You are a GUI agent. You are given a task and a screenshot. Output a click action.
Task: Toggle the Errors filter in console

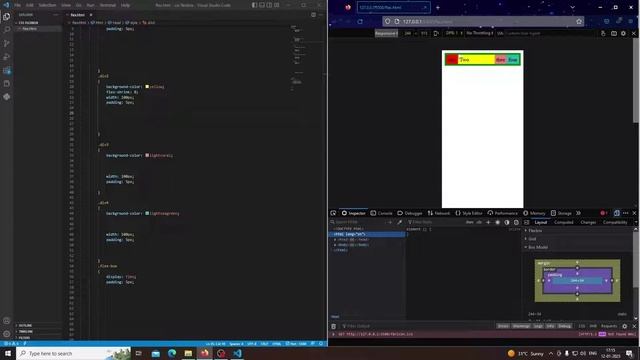coord(503,326)
